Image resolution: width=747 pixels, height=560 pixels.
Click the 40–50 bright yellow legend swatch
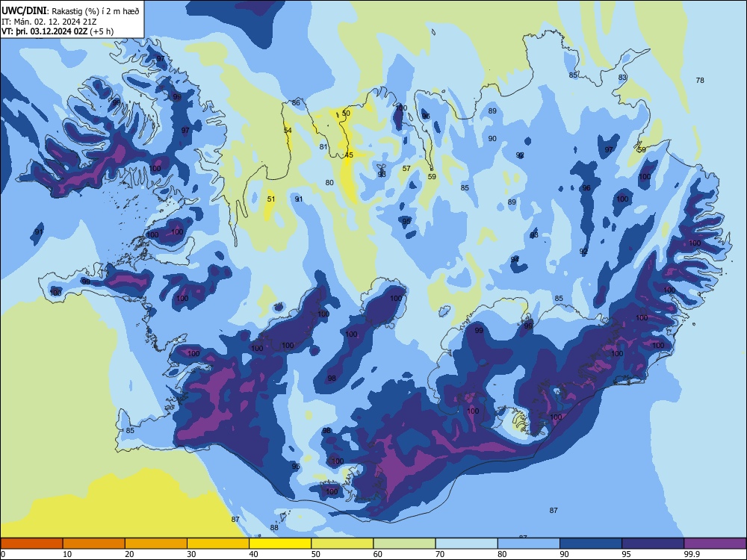[x=280, y=544]
